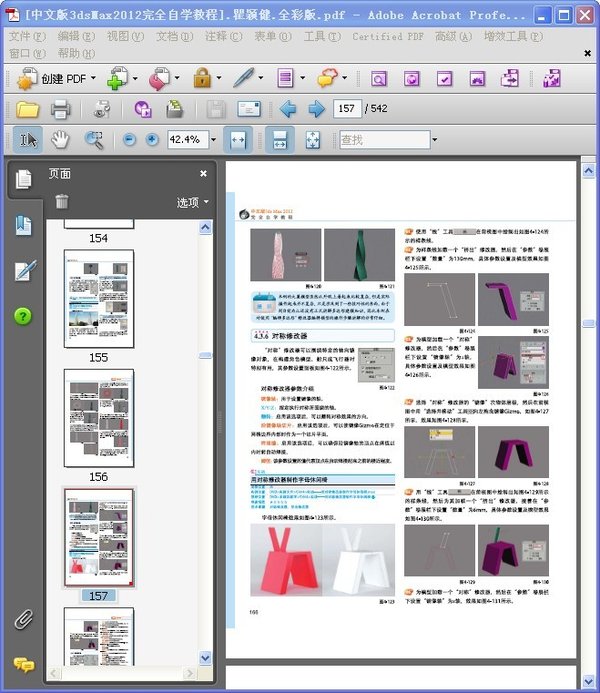The height and width of the screenshot is (693, 600).
Task: Go to next page arrow
Action: pyautogui.click(x=316, y=109)
